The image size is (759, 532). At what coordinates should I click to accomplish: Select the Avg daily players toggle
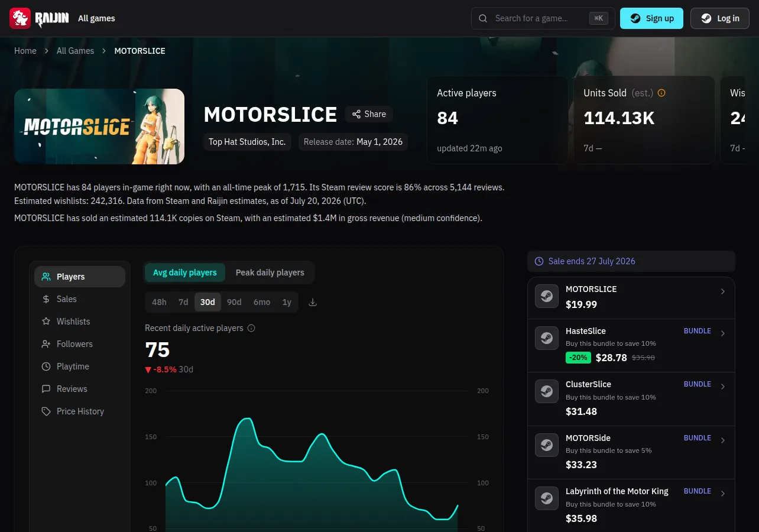point(185,273)
